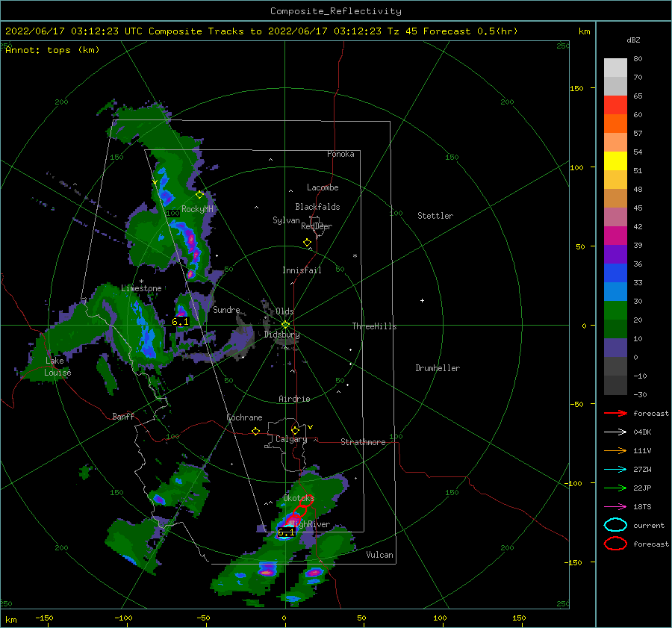Click the yellow diamond marker near Cochrane

pos(255,431)
